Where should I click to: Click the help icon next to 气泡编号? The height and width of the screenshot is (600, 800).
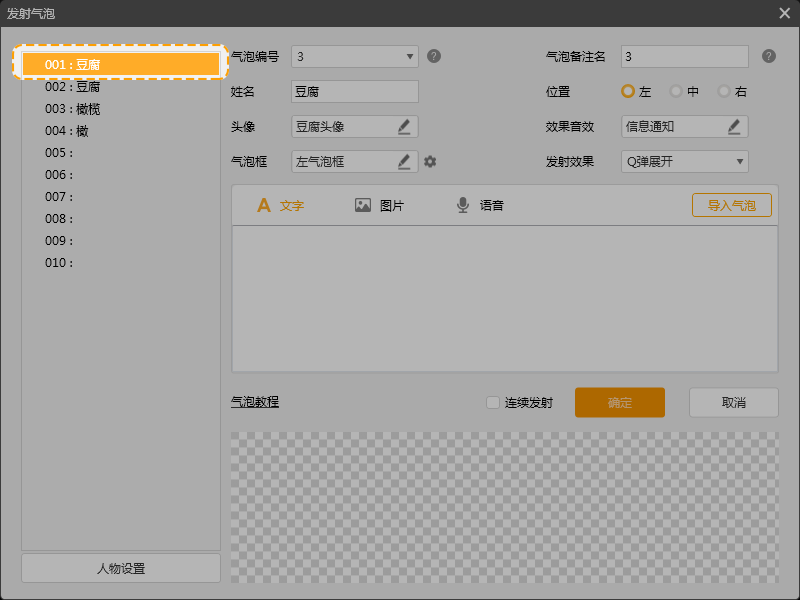coord(434,56)
